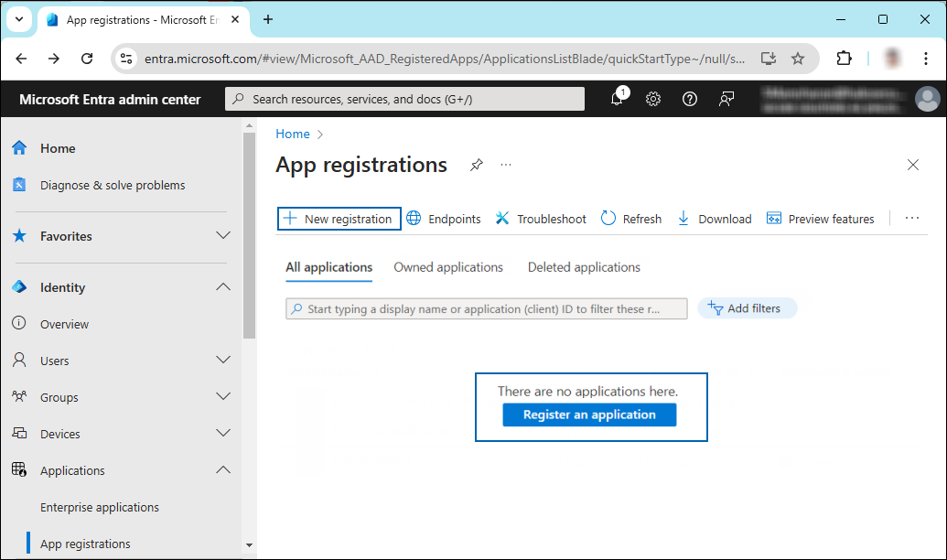Open the Deleted applications tab
This screenshot has height=560, width=947.
pos(584,266)
